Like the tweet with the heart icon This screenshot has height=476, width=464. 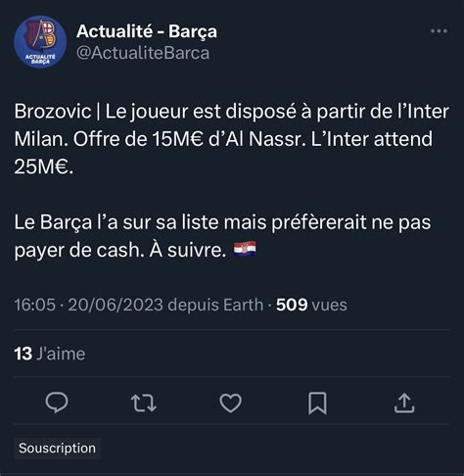point(231,403)
